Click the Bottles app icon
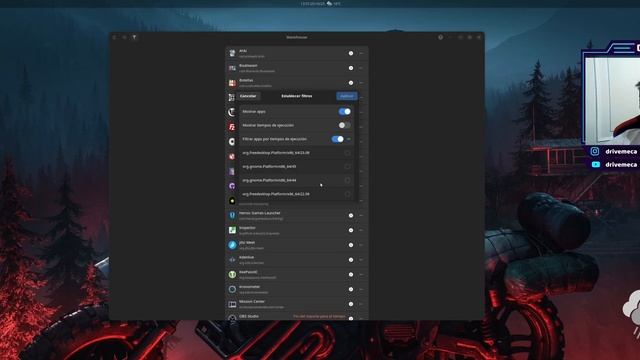 (232, 83)
